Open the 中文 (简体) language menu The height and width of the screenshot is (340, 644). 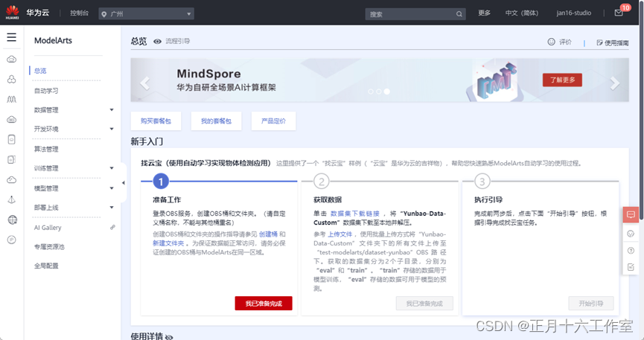point(522,13)
